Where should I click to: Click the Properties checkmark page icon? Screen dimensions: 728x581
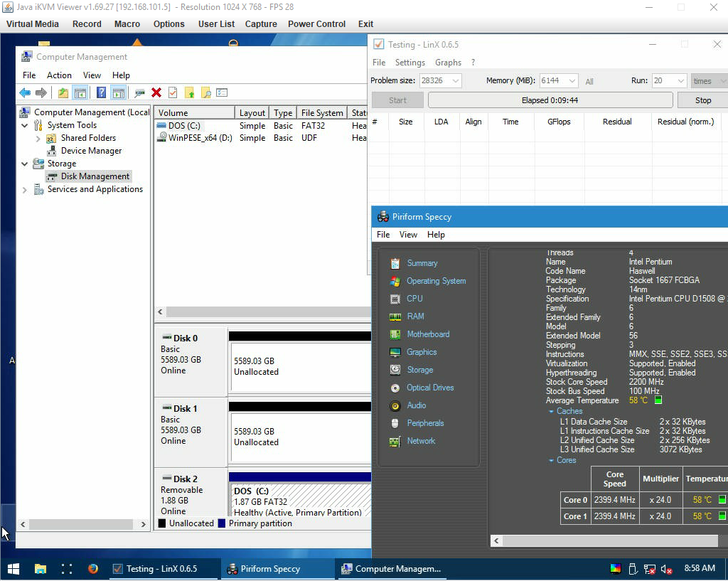(x=173, y=93)
